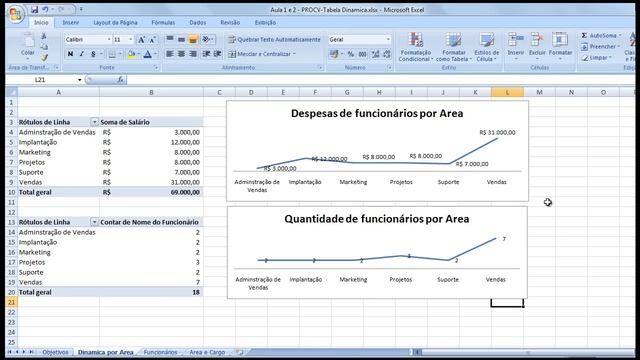This screenshot has height=360, width=640.
Task: Align text to middle
Action: coord(181,39)
